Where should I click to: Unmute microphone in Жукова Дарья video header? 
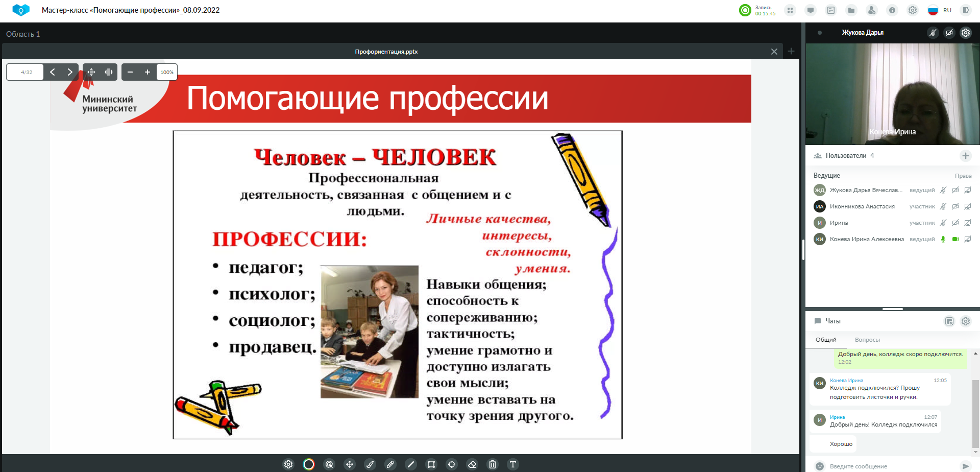933,33
